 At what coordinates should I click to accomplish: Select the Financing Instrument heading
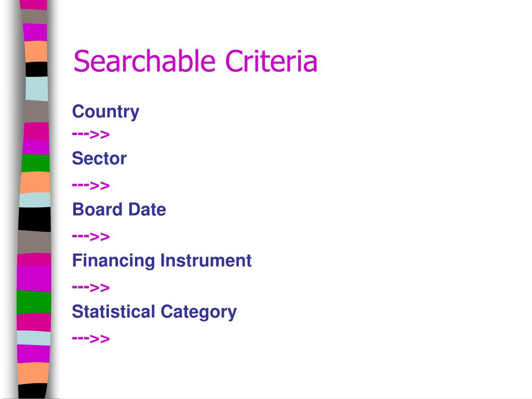[x=162, y=261]
